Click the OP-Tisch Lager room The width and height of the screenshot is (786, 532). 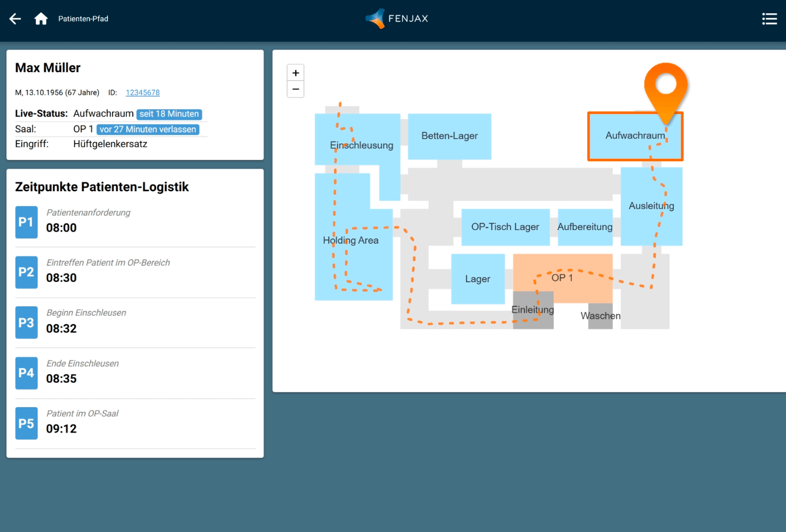point(505,227)
